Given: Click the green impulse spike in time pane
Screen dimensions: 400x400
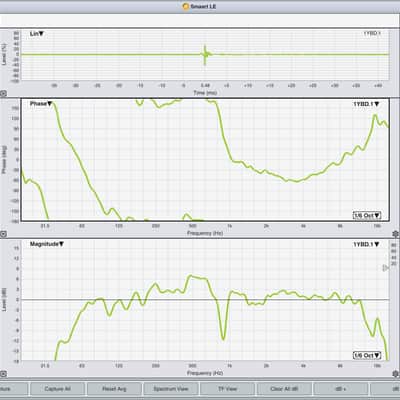Looking at the screenshot, I should pos(205,54).
